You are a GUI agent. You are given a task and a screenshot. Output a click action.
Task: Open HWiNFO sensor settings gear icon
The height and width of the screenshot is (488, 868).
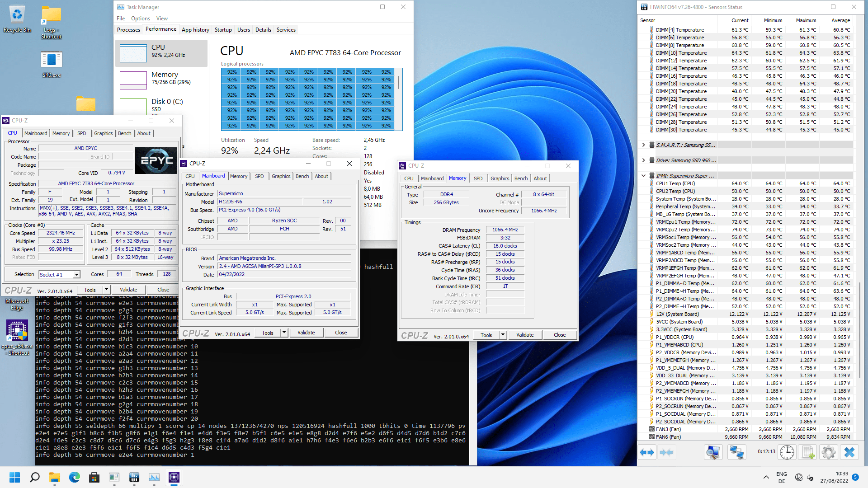829,452
